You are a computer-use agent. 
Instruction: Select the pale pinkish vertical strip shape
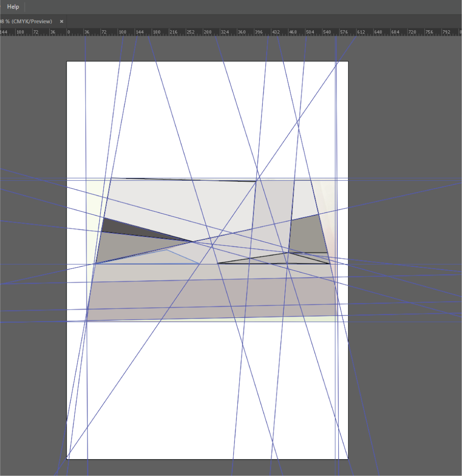pos(328,205)
